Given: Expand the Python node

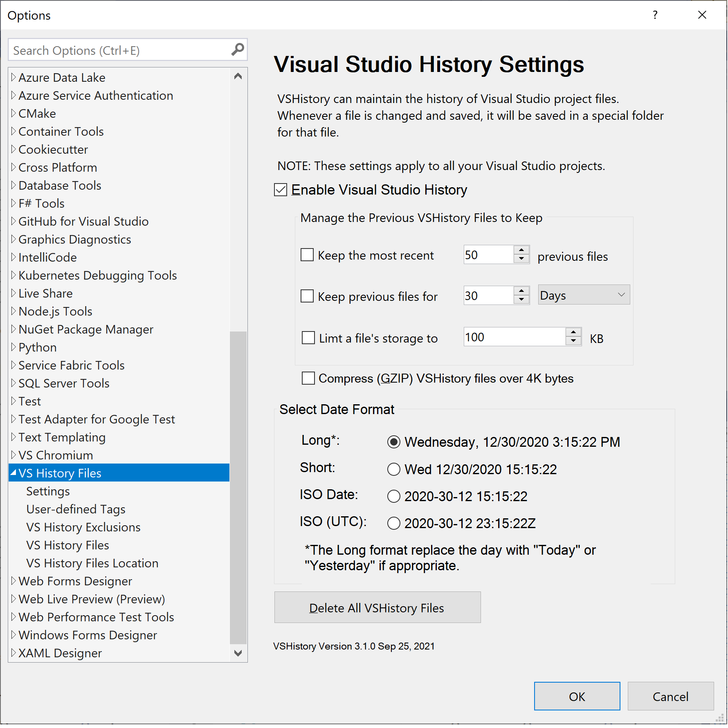Looking at the screenshot, I should pyautogui.click(x=13, y=347).
